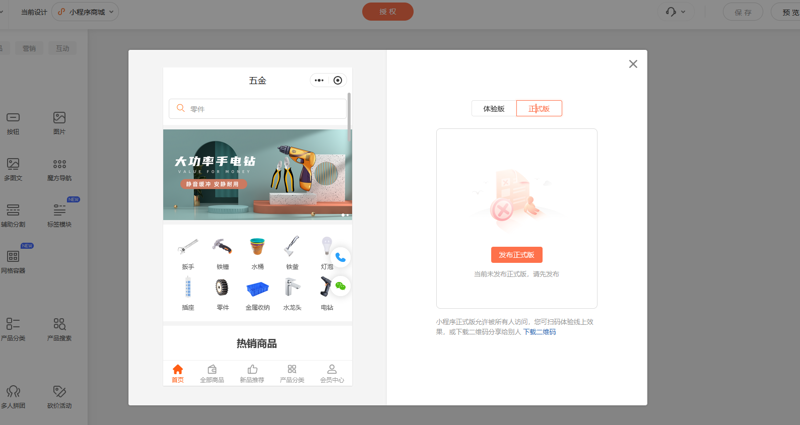Click the 授权 authorize button
800x425 pixels.
coord(388,12)
